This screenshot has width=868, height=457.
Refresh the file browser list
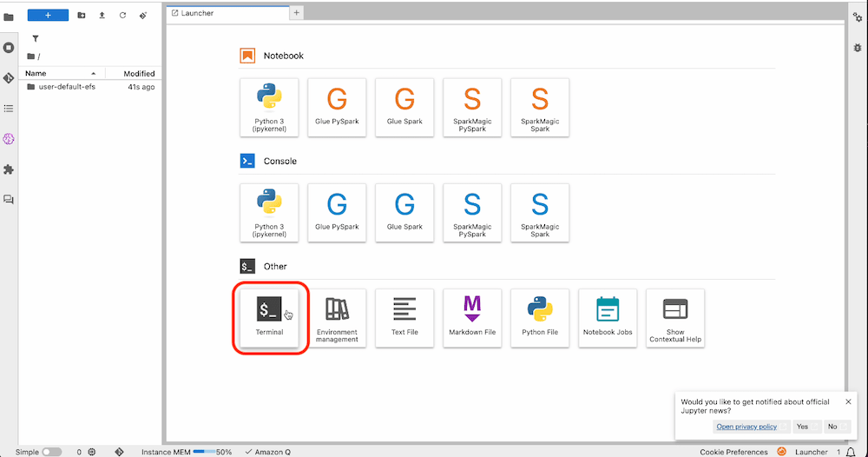122,16
